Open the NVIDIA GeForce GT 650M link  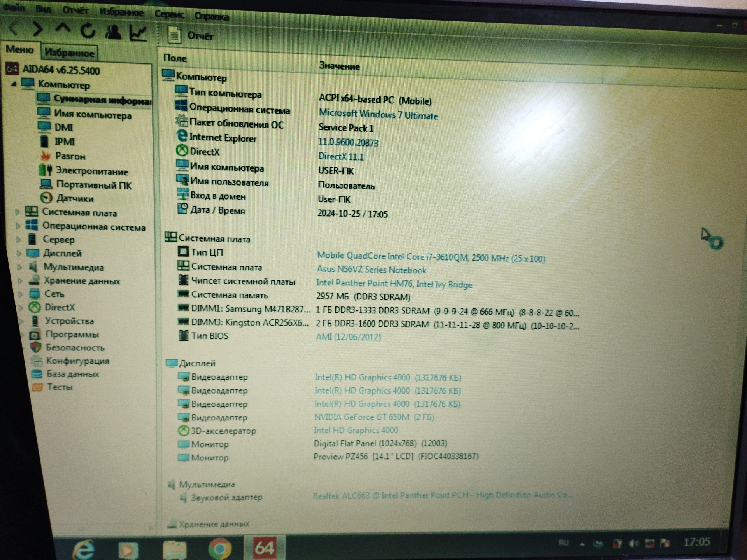coord(374,417)
